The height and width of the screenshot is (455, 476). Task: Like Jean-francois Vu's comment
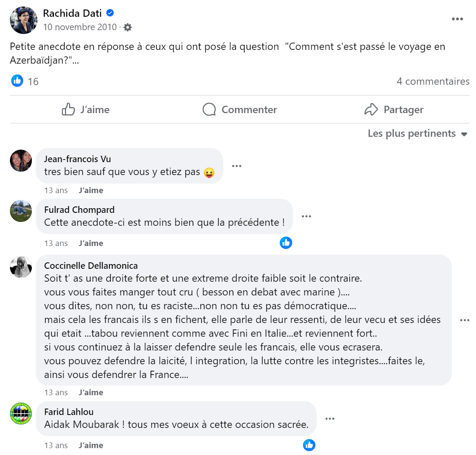tap(91, 190)
